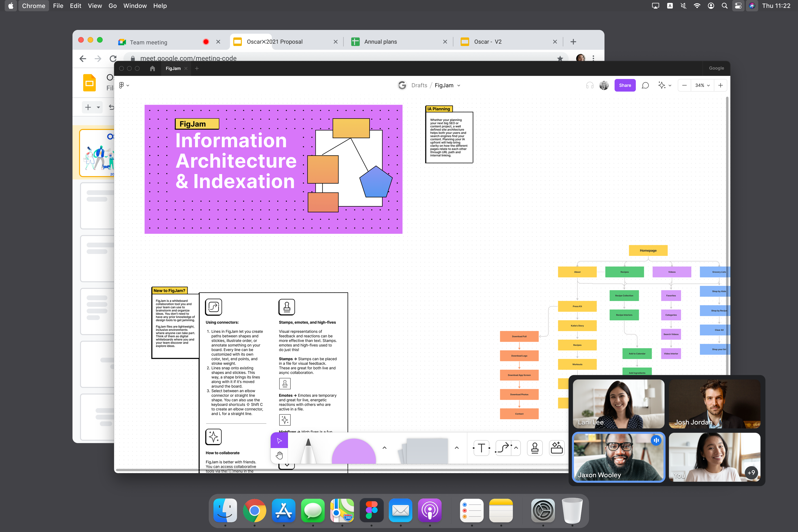This screenshot has height=532, width=798.
Task: Open Maps from the Dock
Action: tap(342, 510)
